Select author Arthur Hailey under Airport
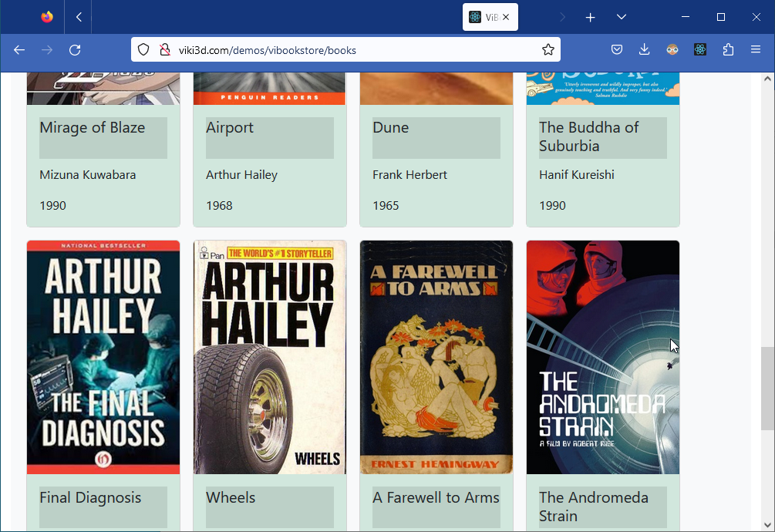 241,175
